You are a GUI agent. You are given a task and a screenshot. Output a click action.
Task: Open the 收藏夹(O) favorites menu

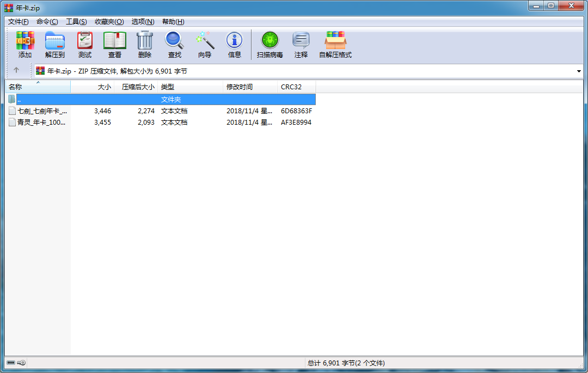(109, 22)
